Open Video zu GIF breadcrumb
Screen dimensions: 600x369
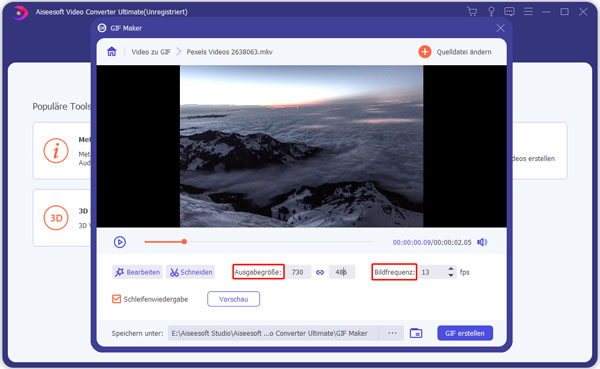coord(151,52)
